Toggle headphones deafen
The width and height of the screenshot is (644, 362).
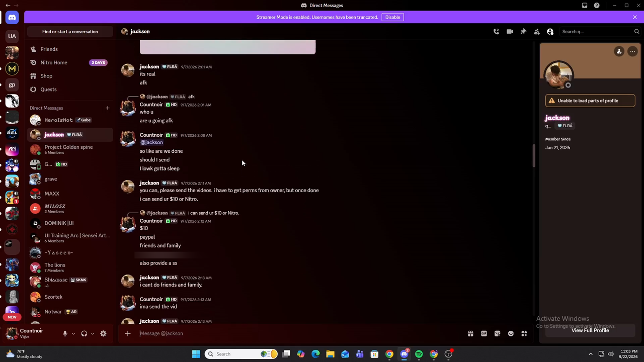pos(84,333)
